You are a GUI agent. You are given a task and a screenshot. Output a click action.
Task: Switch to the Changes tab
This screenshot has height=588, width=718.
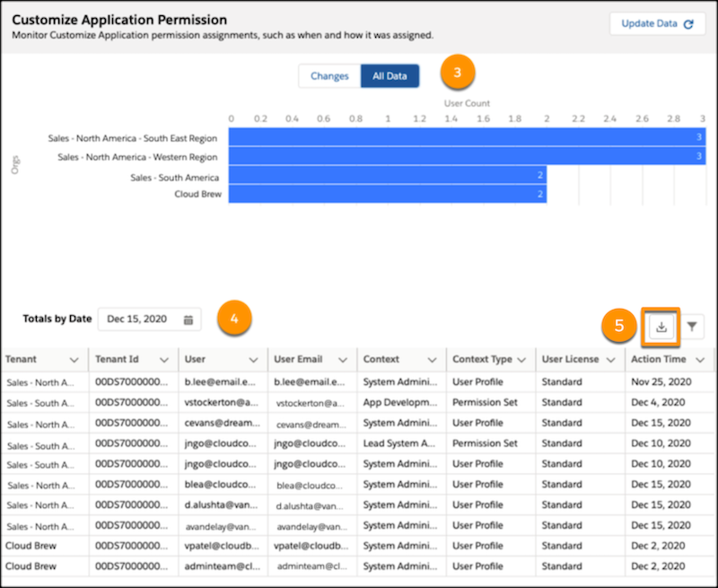click(329, 76)
